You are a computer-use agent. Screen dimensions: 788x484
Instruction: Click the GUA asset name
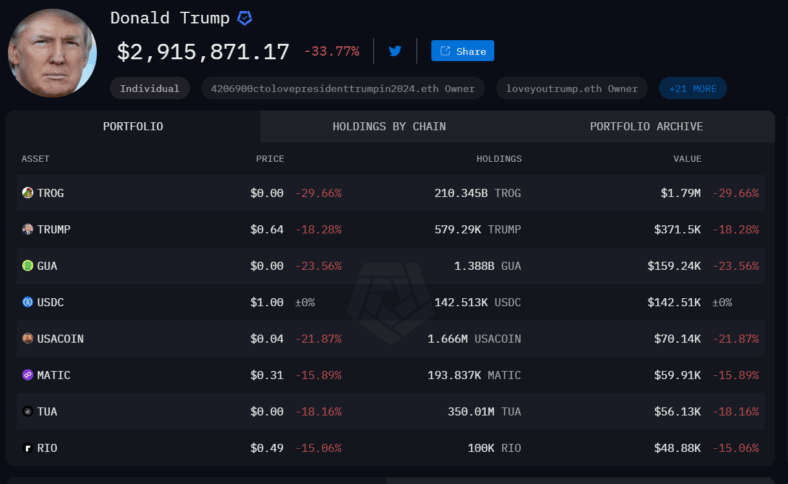(x=47, y=266)
